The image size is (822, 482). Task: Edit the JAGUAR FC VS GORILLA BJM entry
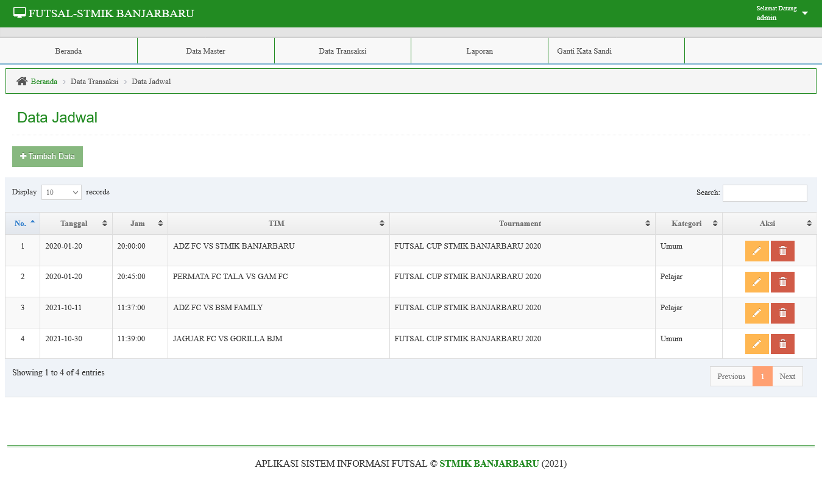(x=756, y=344)
